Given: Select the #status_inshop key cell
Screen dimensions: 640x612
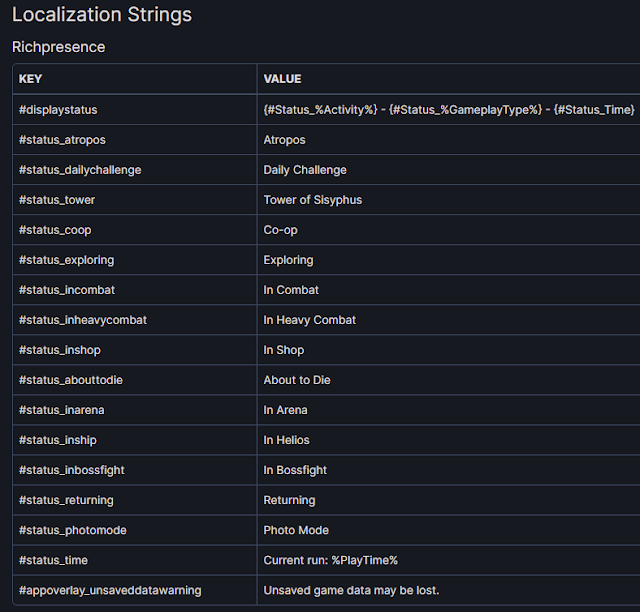Looking at the screenshot, I should (x=60, y=350).
